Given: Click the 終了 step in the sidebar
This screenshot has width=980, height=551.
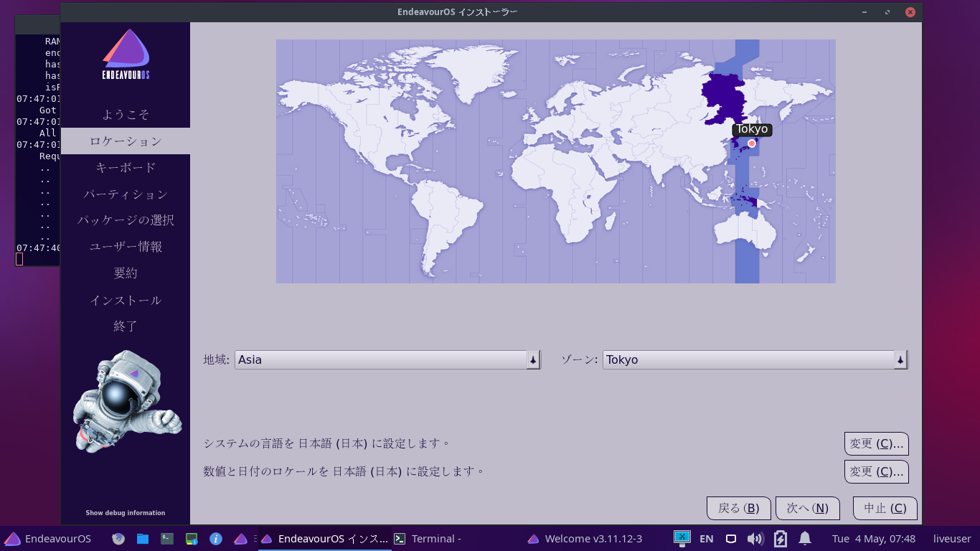Looking at the screenshot, I should click(126, 326).
